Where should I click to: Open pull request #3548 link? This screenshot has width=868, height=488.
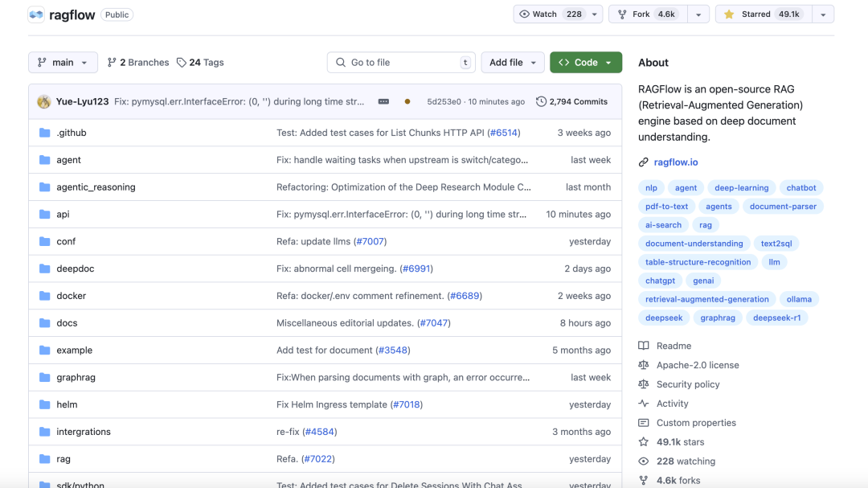pos(393,350)
